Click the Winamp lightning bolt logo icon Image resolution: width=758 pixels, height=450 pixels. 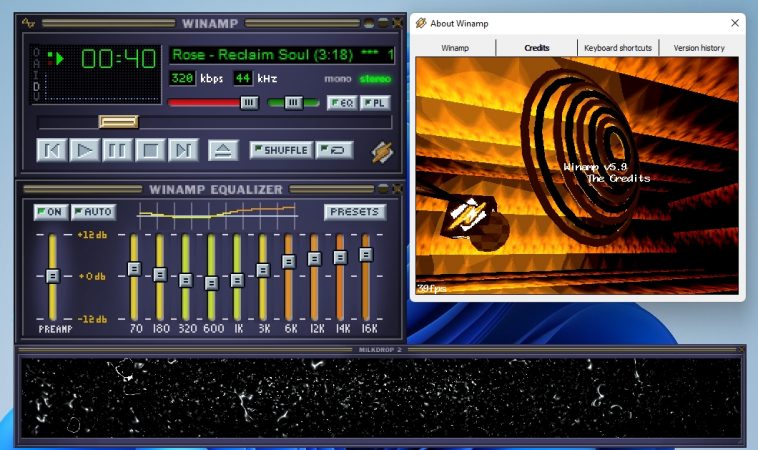[x=382, y=152]
